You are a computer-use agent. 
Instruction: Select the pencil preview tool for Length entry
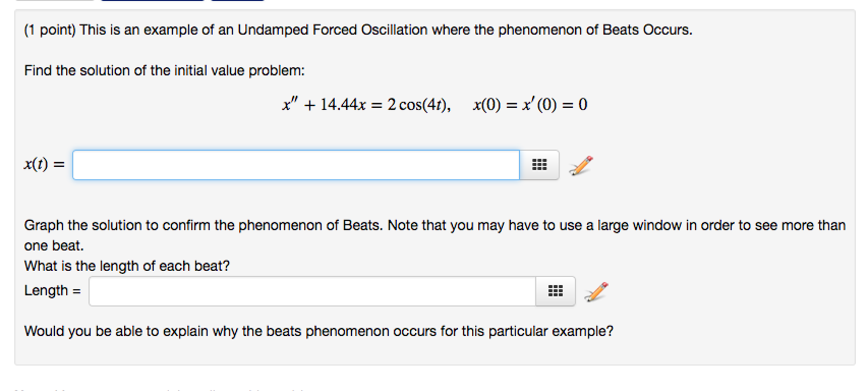tap(596, 292)
